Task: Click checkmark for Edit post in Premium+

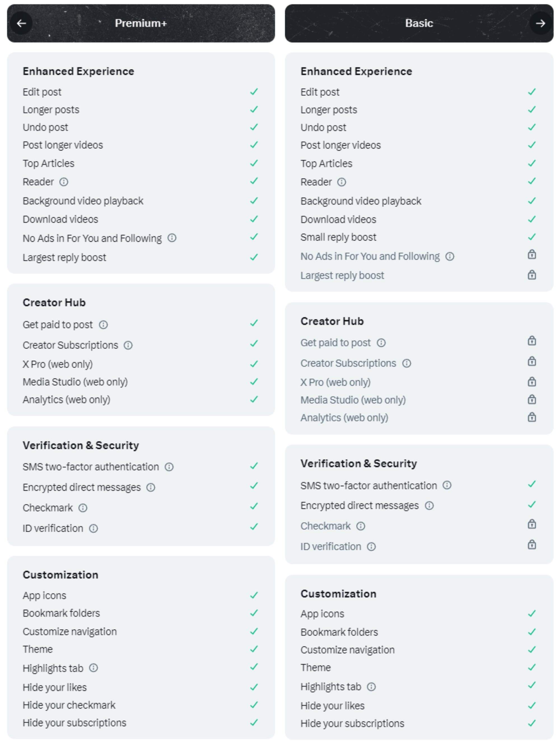Action: pos(254,92)
